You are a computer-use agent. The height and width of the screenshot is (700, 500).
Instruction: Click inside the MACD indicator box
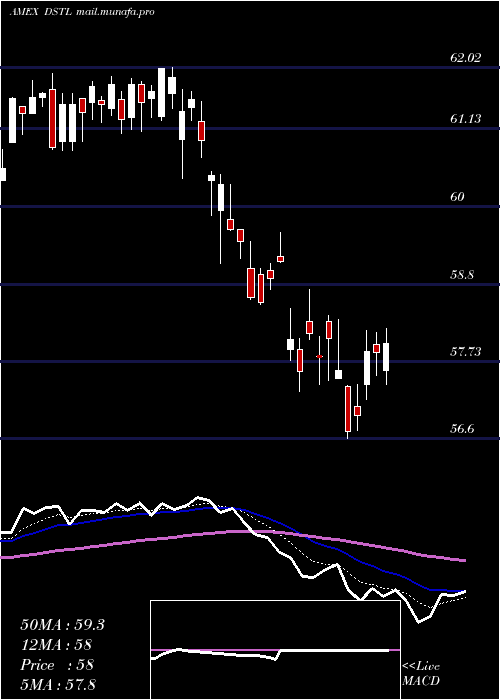(x=275, y=650)
